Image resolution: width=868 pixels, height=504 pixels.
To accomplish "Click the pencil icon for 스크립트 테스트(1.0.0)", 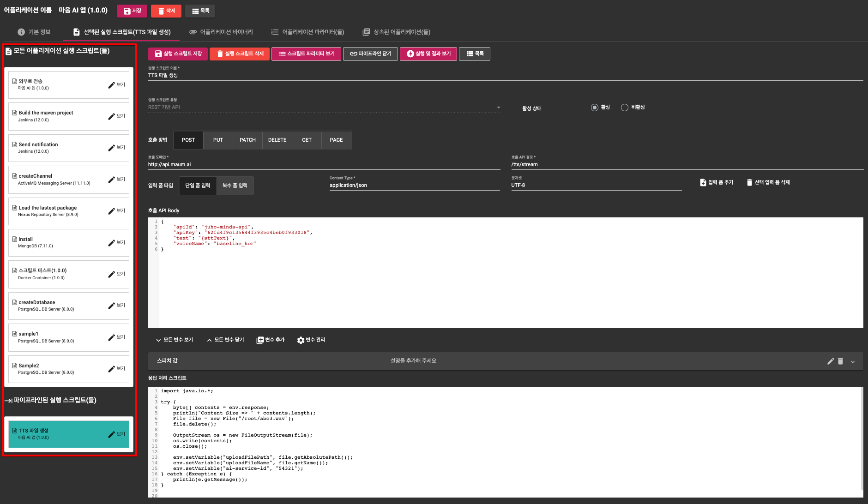I will click(111, 274).
